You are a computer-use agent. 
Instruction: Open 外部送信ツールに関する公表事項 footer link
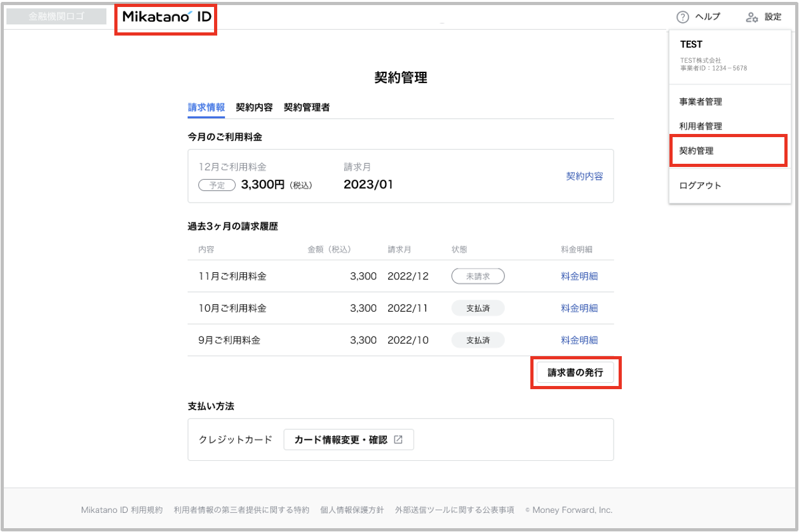454,510
